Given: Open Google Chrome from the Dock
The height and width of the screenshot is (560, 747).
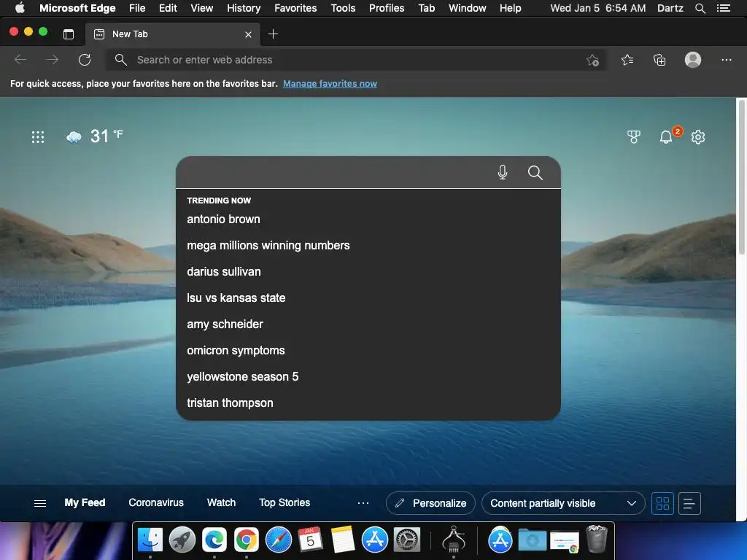Looking at the screenshot, I should (x=246, y=540).
